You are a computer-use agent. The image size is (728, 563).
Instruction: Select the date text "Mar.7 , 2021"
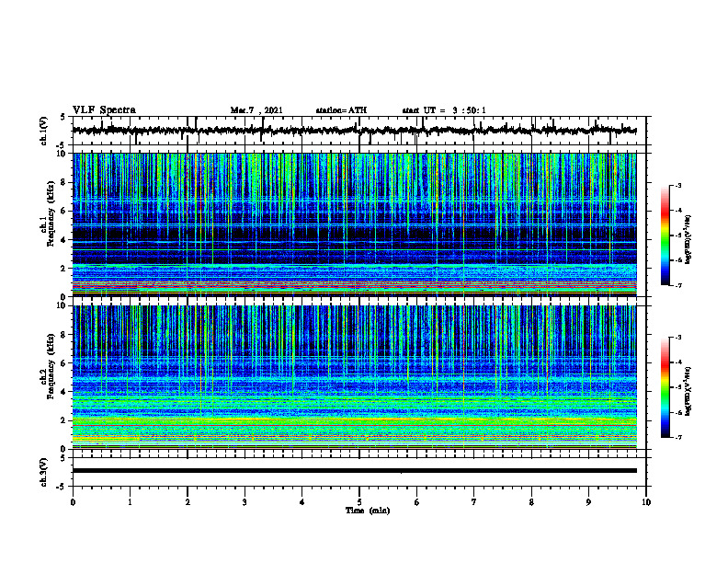click(256, 110)
